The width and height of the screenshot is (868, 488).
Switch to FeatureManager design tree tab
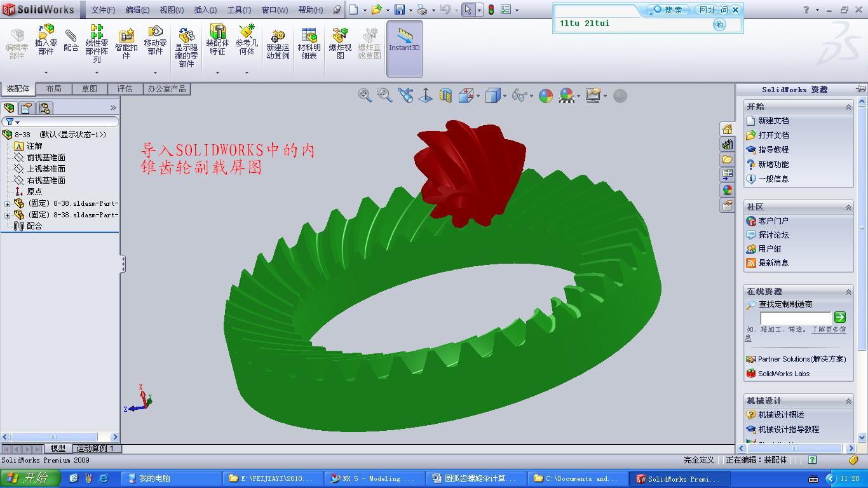pyautogui.click(x=10, y=108)
